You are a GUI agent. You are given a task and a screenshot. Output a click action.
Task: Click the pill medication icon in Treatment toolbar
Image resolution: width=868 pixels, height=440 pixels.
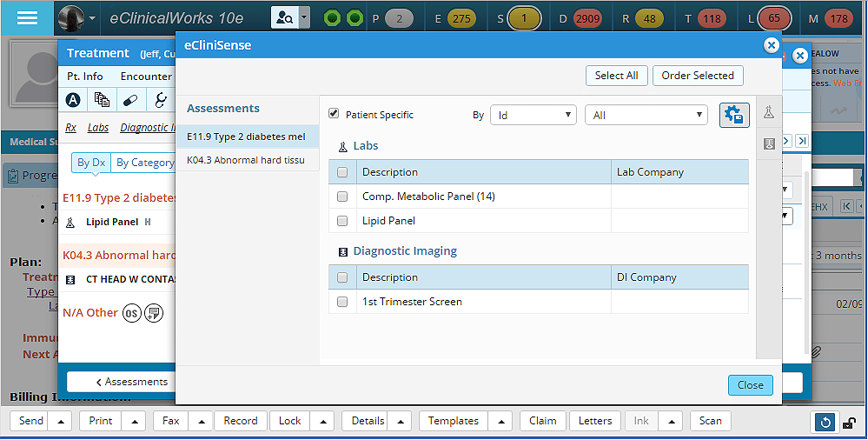tap(130, 100)
